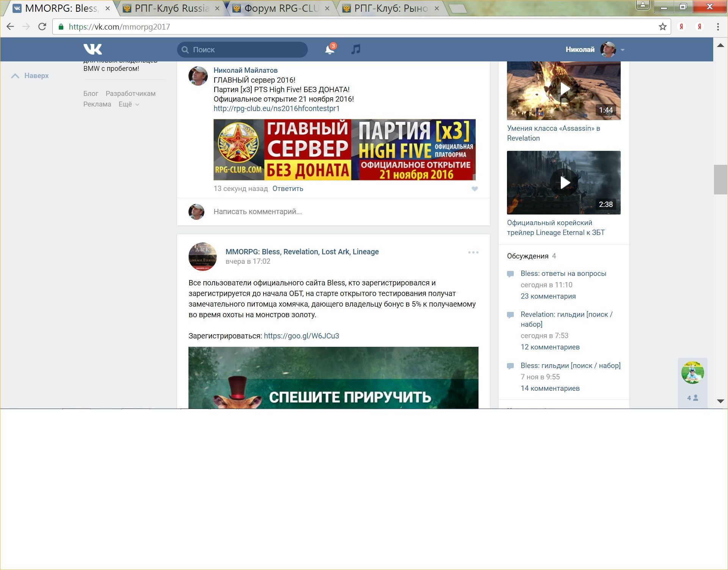Open 23 комментария link
Viewport: 728px width, 570px height.
tap(548, 296)
